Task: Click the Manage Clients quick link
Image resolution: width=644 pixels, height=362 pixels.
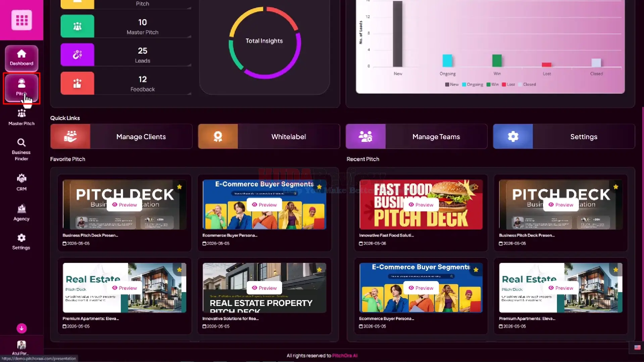Action: pyautogui.click(x=121, y=137)
